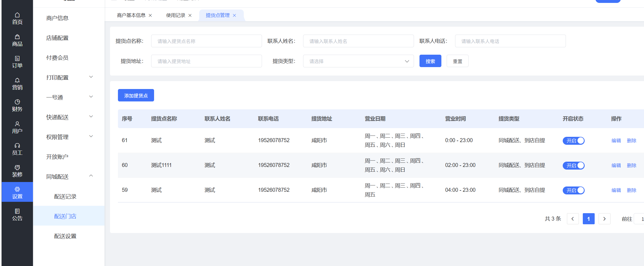
Task: Open the 员工 headset icon
Action: [17, 146]
